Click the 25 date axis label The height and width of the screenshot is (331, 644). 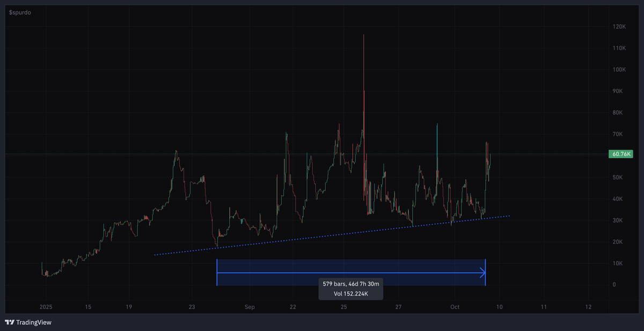click(344, 307)
